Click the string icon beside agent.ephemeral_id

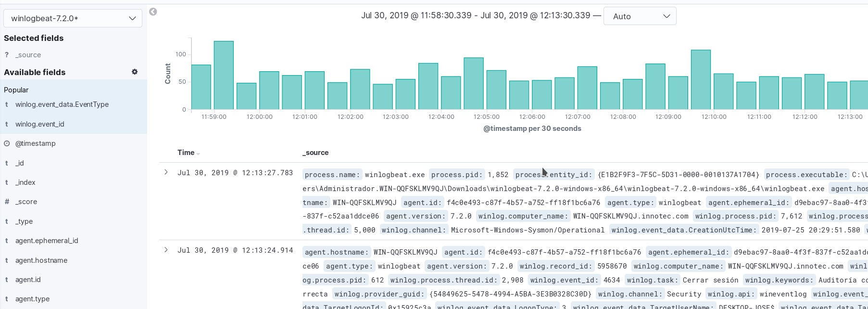7,241
